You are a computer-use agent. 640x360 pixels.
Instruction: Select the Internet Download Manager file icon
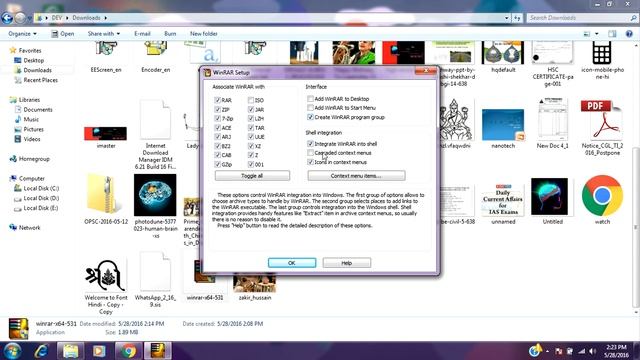coord(155,120)
